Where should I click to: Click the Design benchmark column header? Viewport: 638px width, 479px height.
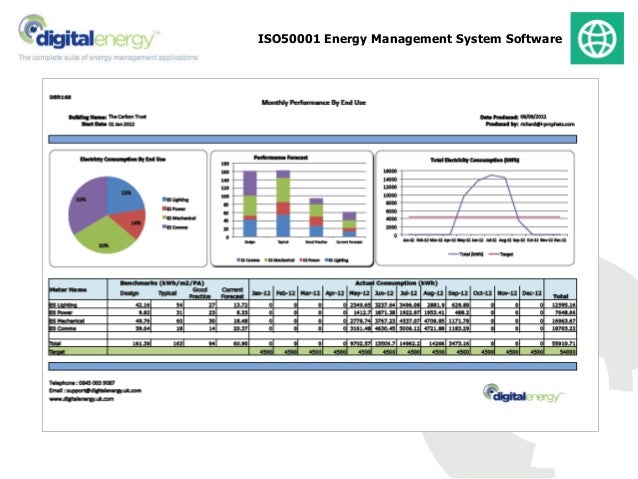click(129, 293)
